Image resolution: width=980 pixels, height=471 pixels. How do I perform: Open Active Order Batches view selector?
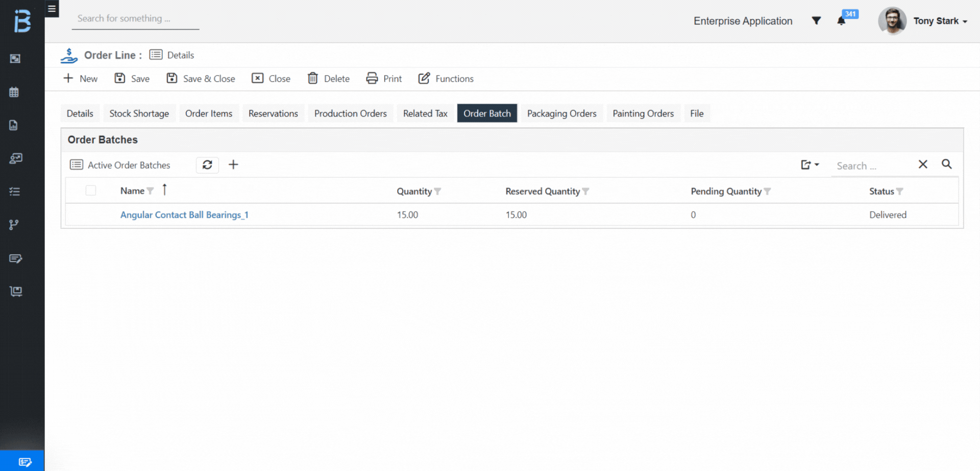click(x=120, y=165)
